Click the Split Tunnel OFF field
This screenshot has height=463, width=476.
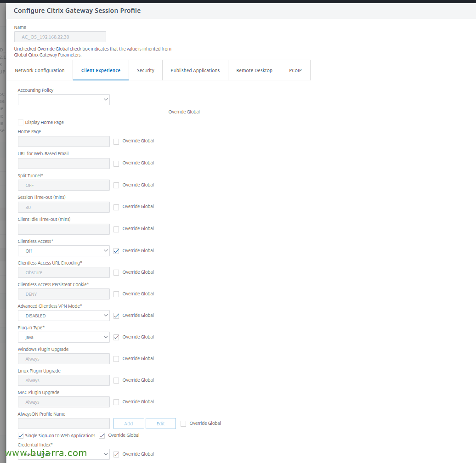(64, 185)
